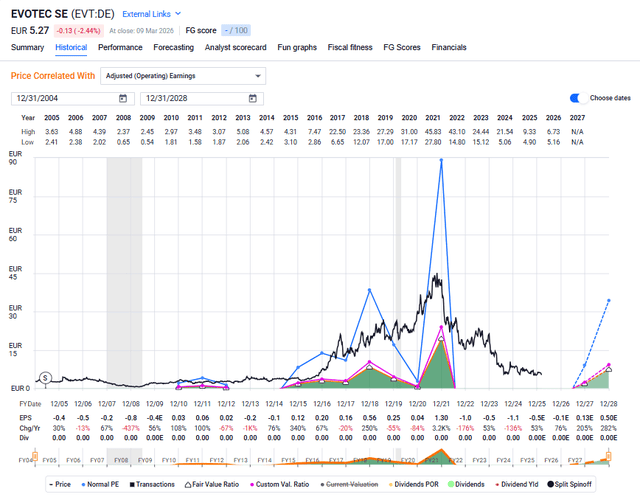Click the left range handle on mini timeline
The image size is (640, 497).
(35, 456)
